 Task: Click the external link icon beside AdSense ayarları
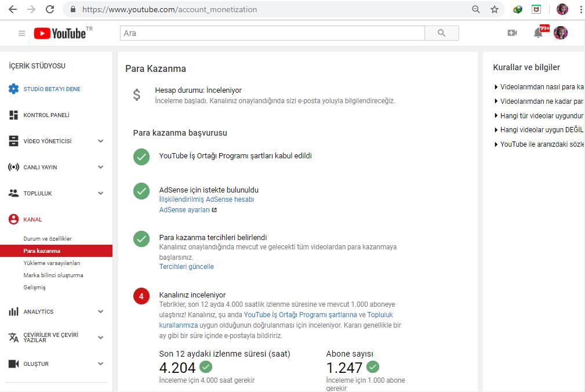click(215, 210)
